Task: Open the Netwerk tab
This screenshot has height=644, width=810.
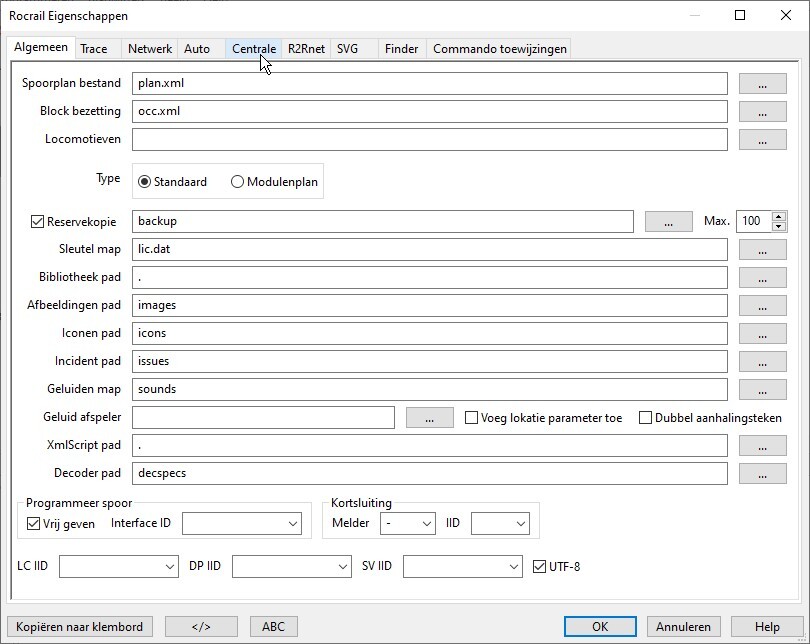Action: click(x=150, y=49)
